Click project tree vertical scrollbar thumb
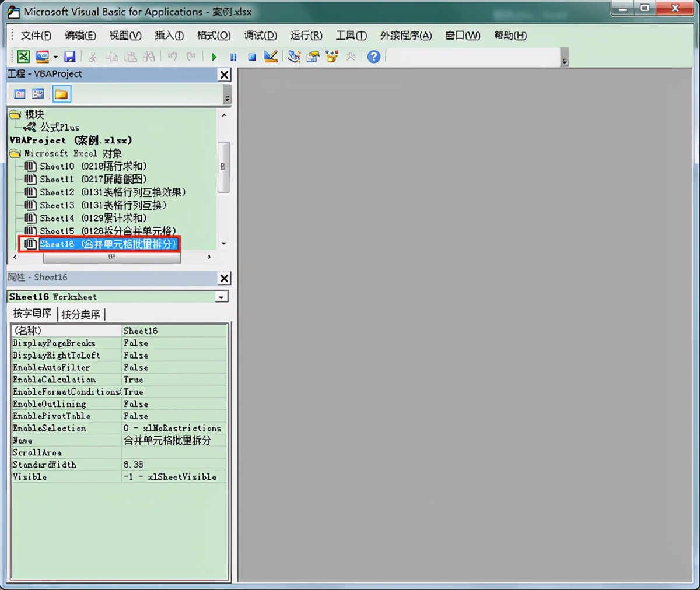The image size is (700, 590). pos(223,167)
